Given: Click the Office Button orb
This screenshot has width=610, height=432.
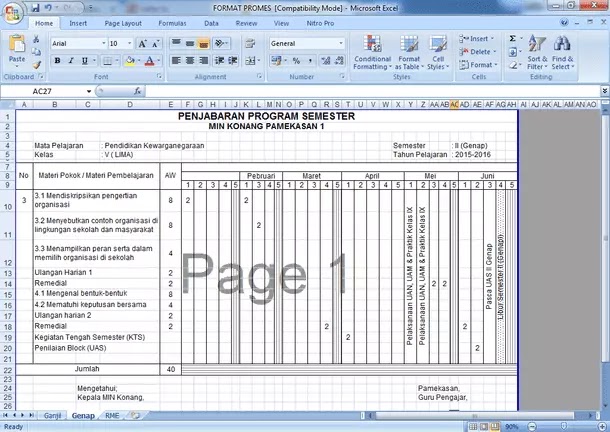Looking at the screenshot, I should 13,12.
